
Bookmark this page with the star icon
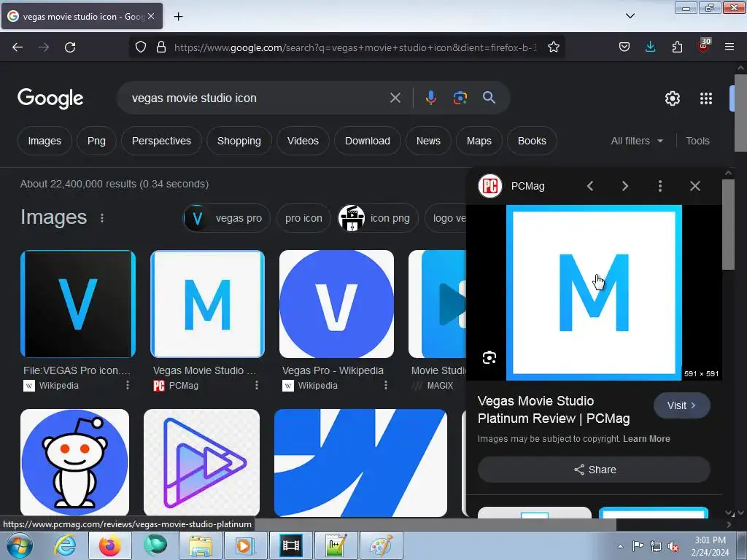click(553, 47)
